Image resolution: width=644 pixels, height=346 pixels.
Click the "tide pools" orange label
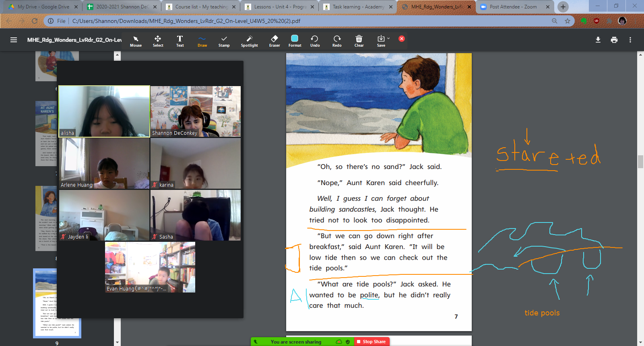(542, 313)
